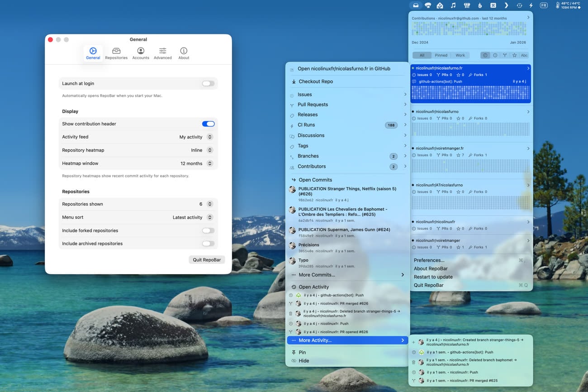588x392 pixels.
Task: Turn off Show contribution header
Action: [208, 124]
